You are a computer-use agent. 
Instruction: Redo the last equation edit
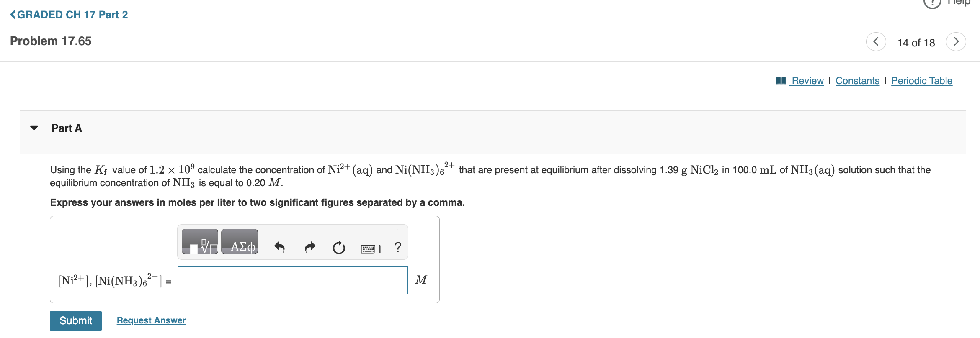[309, 247]
